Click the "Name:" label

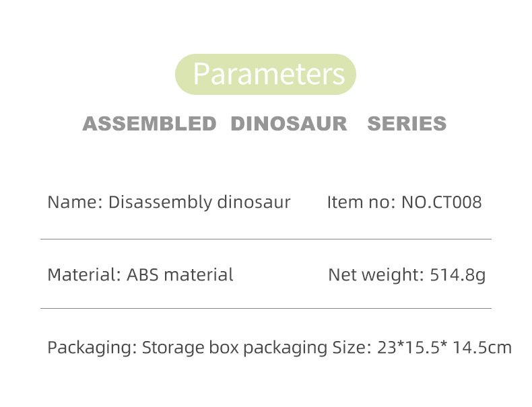click(x=75, y=202)
